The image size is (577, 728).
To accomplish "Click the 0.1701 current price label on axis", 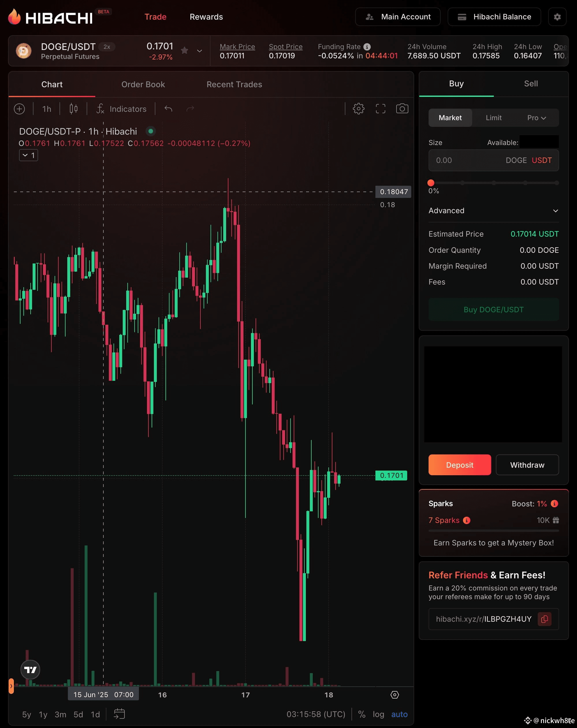I will coord(391,475).
